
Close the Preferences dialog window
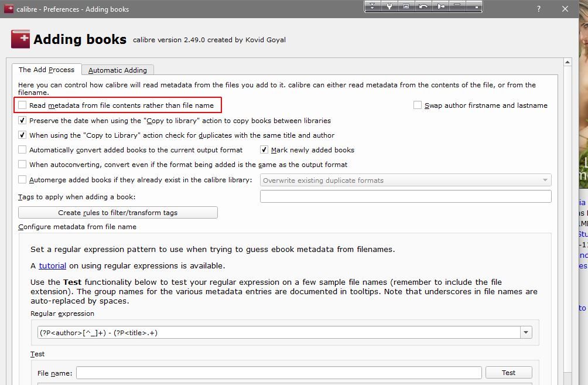(565, 9)
